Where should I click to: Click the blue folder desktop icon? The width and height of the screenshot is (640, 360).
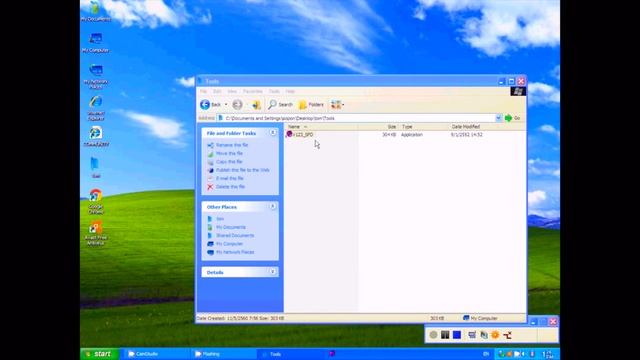(x=96, y=167)
